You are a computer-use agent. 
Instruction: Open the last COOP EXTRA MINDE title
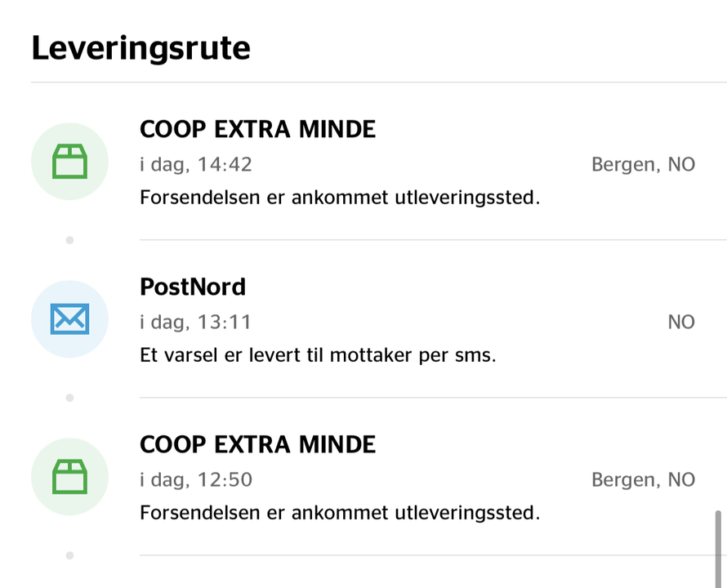point(258,444)
